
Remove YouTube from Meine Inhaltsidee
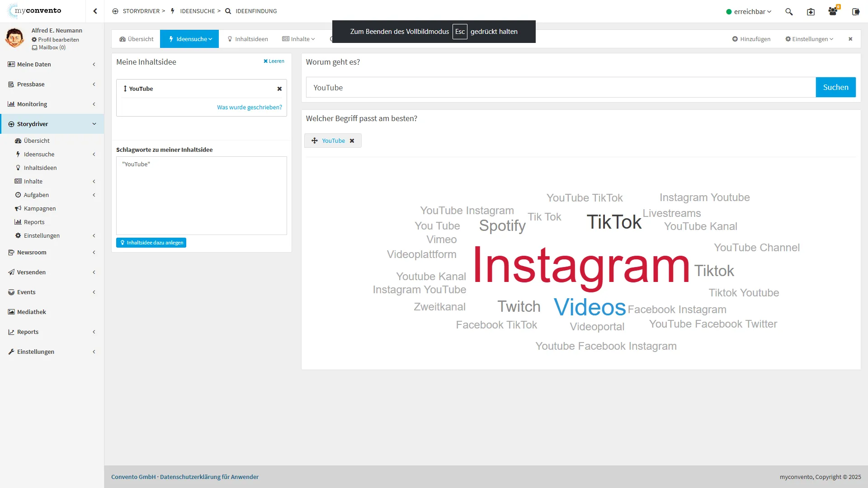point(279,89)
